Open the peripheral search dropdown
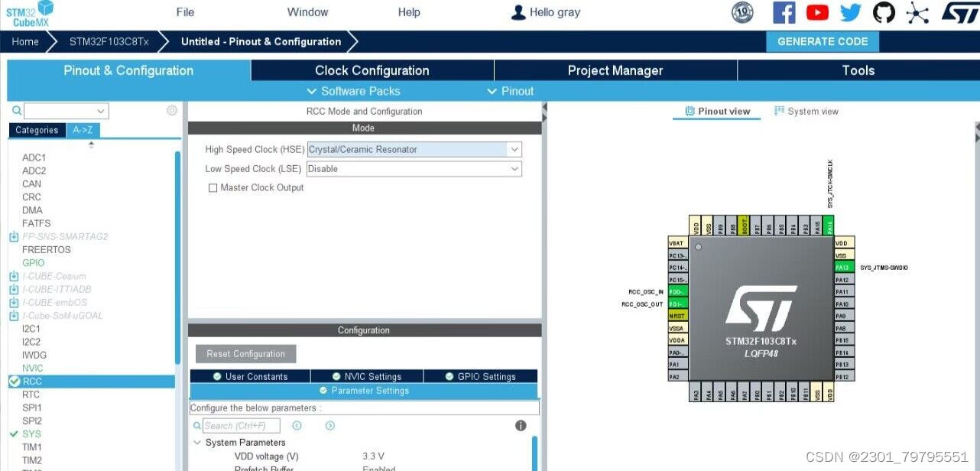This screenshot has width=980, height=471. pyautogui.click(x=102, y=112)
